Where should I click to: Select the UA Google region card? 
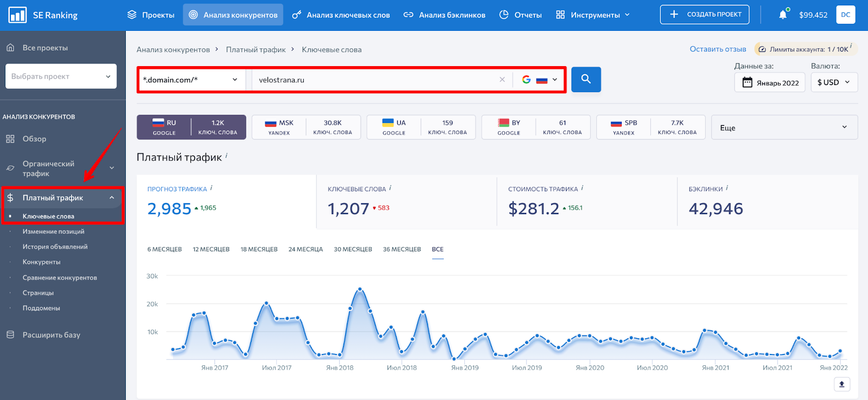[421, 127]
